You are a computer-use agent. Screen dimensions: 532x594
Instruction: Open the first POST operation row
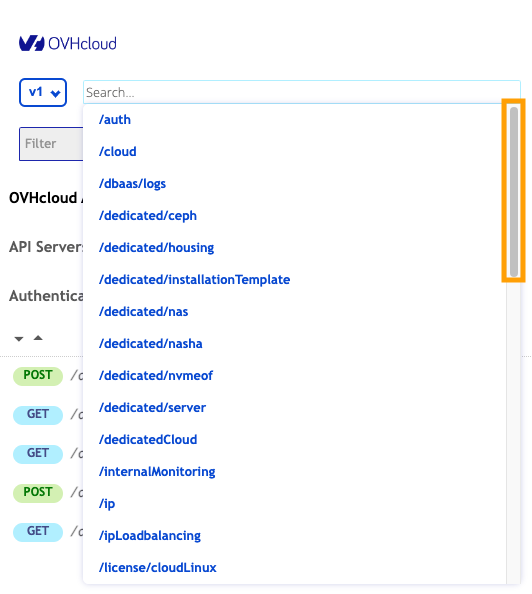click(48, 376)
